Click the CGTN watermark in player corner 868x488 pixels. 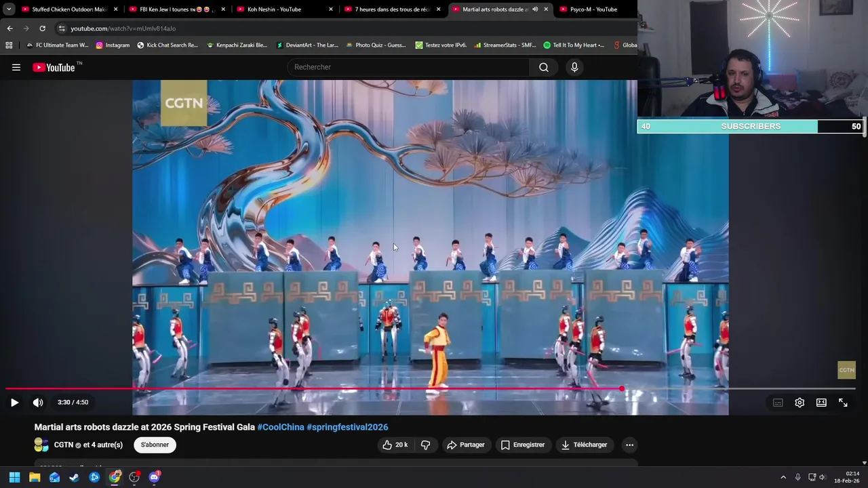point(846,370)
